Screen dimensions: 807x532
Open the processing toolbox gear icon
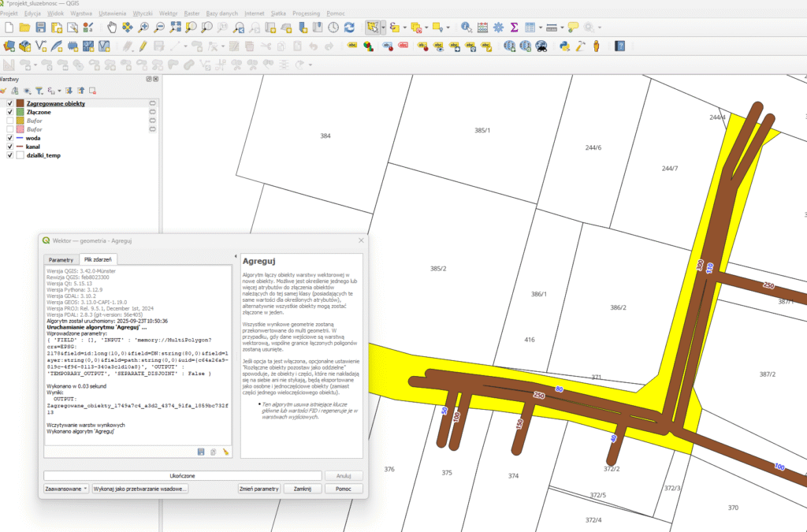click(x=498, y=28)
